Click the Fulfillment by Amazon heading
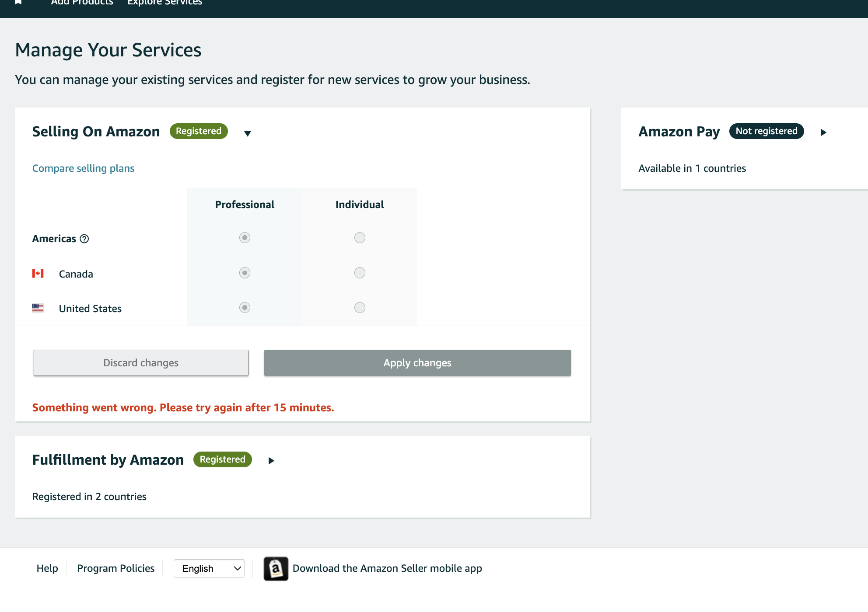 [108, 460]
